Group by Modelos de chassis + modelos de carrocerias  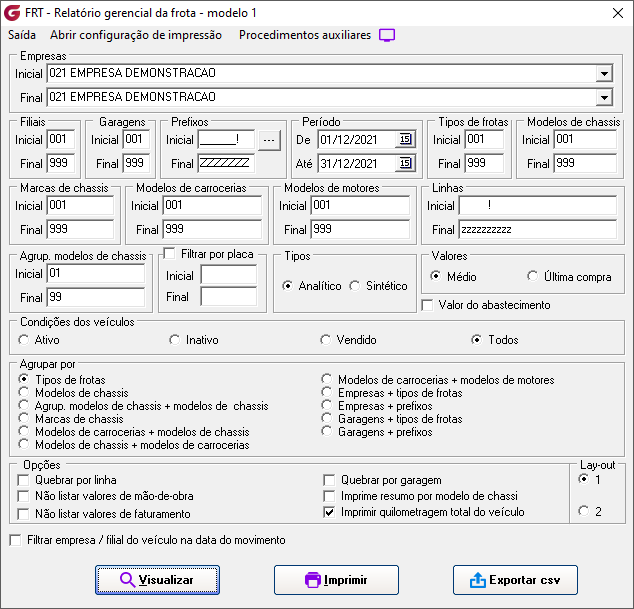point(24,444)
